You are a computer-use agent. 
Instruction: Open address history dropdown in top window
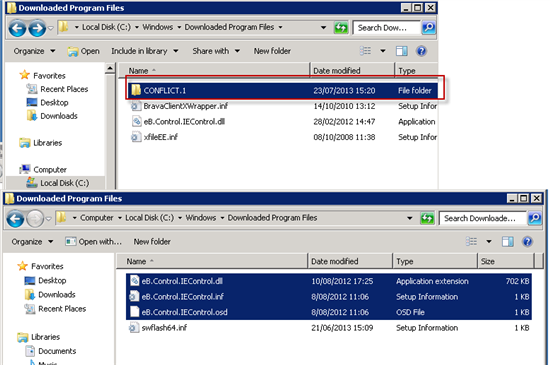[x=323, y=27]
